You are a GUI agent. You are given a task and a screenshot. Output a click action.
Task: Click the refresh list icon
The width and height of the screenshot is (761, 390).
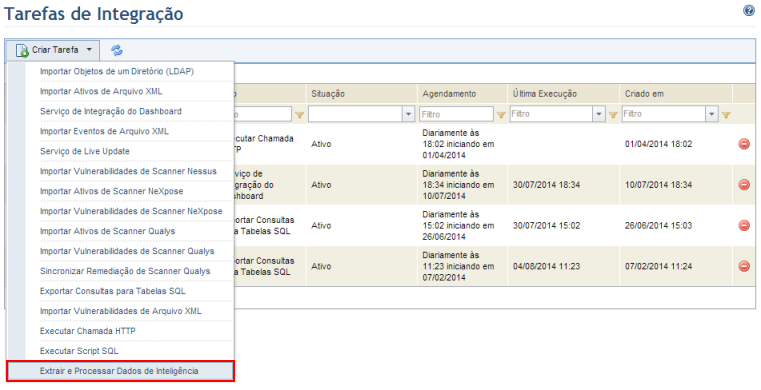(116, 50)
